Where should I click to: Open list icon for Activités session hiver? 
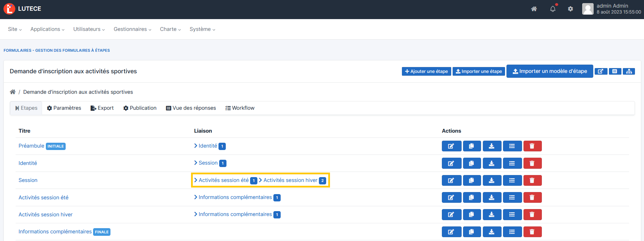click(x=512, y=215)
